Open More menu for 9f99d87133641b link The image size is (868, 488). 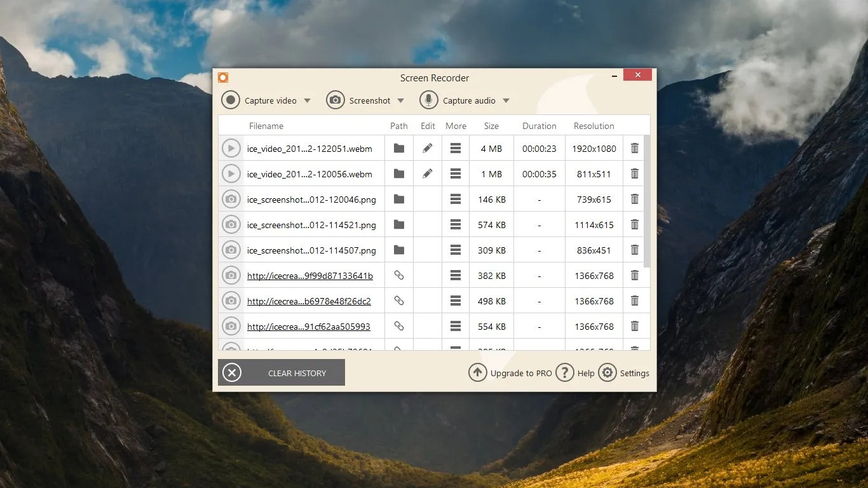(456, 275)
